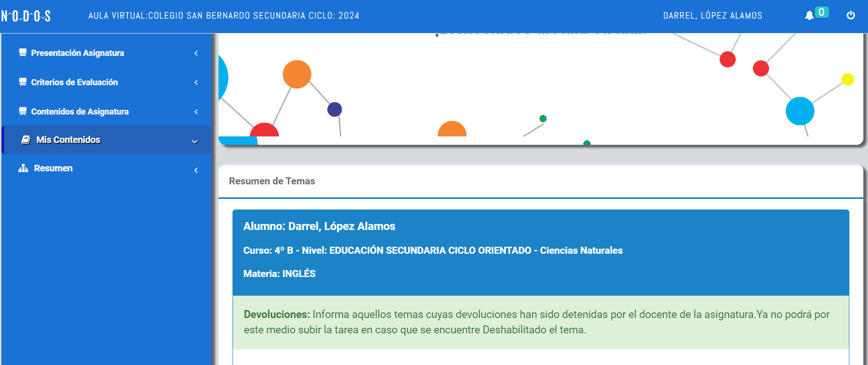Click the notification bell icon
Screen dimensions: 868x365
809,15
